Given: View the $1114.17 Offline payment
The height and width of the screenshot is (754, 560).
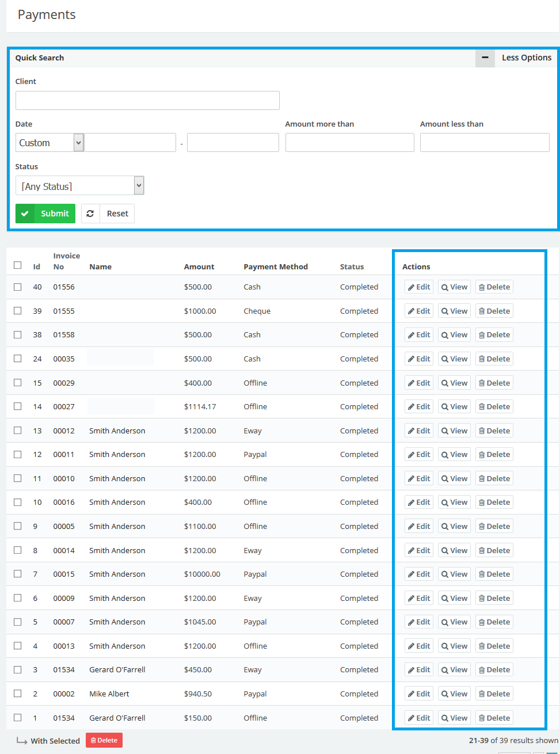Looking at the screenshot, I should (x=454, y=407).
